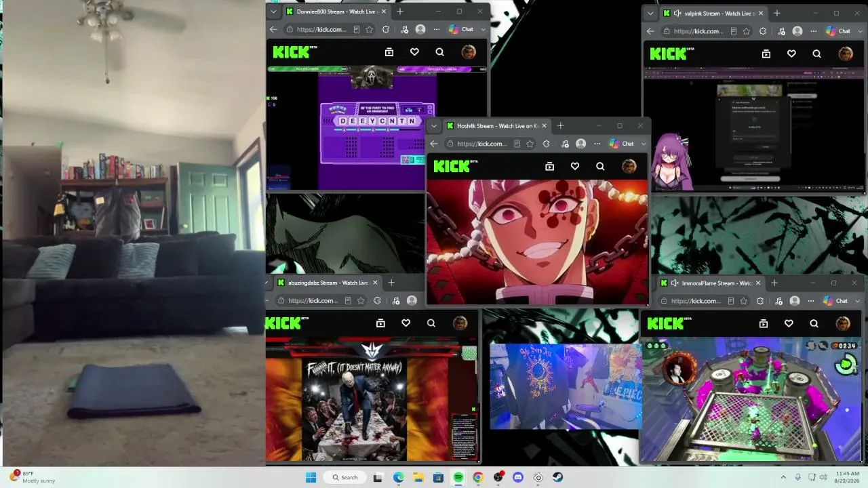This screenshot has height=488, width=868.
Task: Click the Hosh4k anime video player
Action: point(537,242)
